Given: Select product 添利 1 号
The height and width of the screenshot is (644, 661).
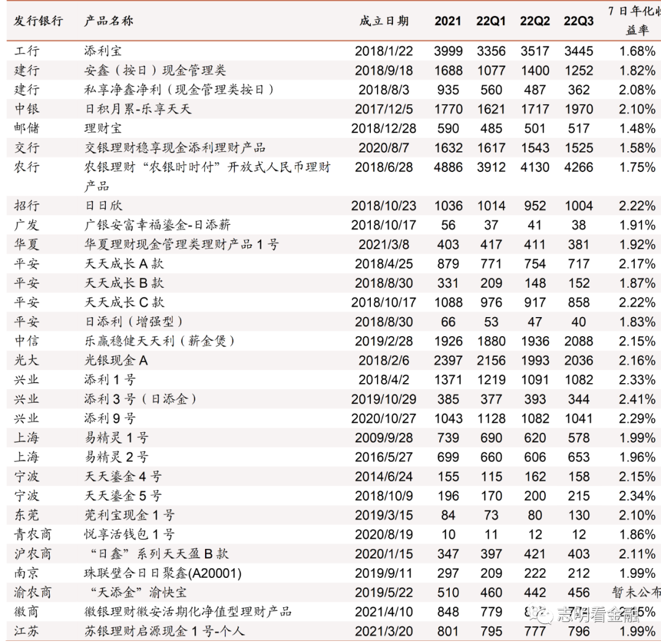Looking at the screenshot, I should coord(110,380).
